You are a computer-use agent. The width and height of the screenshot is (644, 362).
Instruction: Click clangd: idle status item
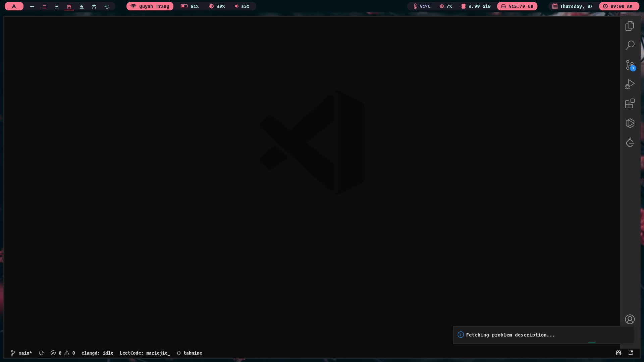tap(97, 353)
